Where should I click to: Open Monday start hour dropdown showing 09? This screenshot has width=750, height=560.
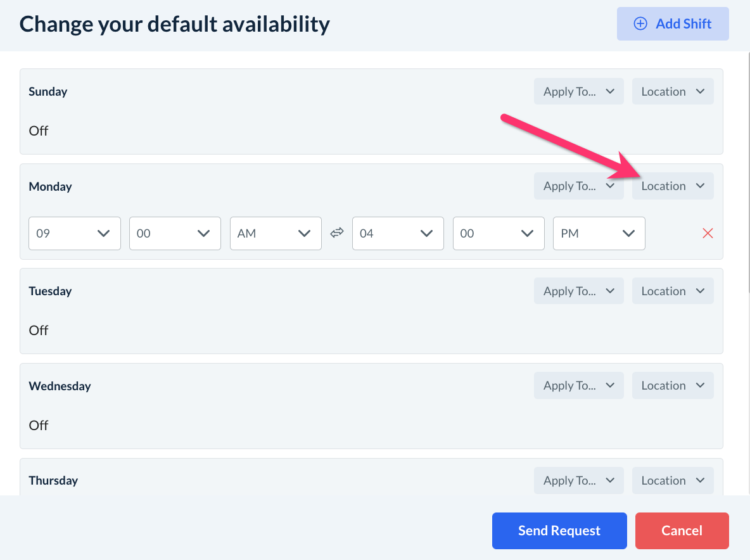(x=75, y=233)
